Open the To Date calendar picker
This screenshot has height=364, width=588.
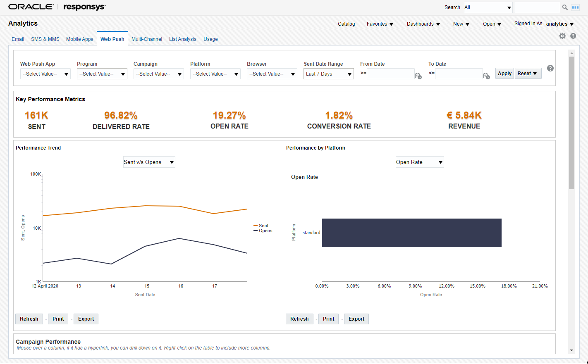486,76
